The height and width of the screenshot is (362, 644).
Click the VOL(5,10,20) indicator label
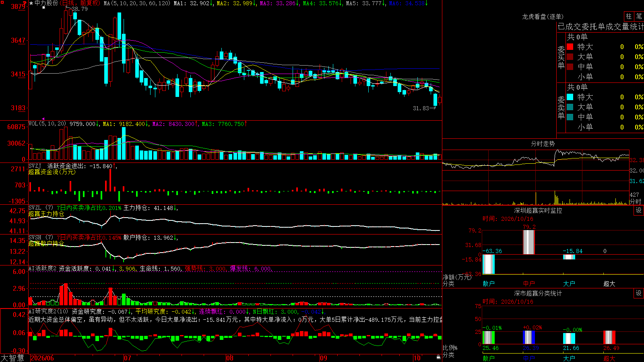47,123
